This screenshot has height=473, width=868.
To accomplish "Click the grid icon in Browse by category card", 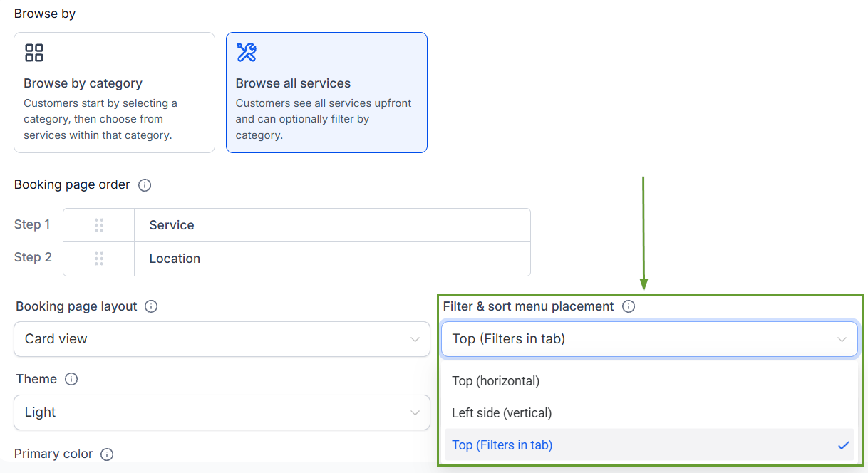I will 34,53.
